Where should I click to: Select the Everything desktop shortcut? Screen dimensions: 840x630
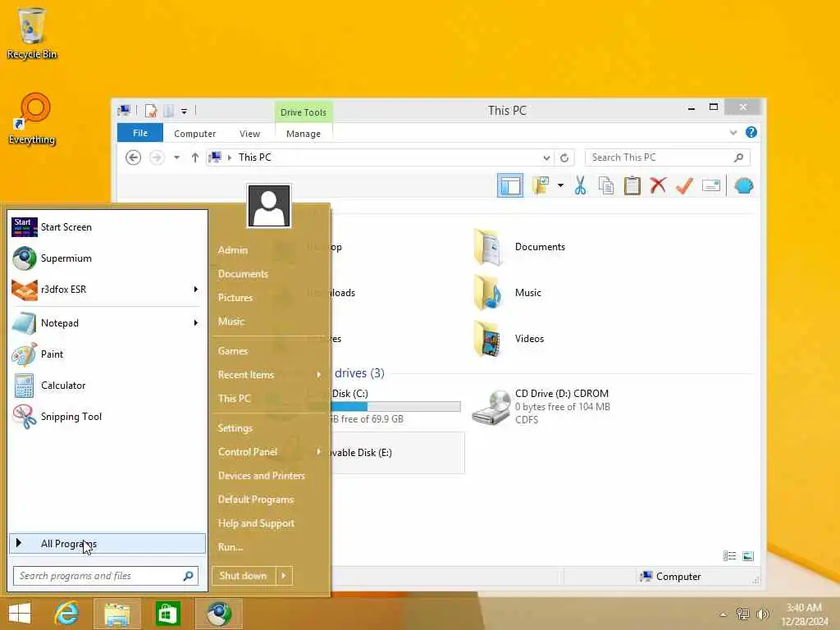[x=32, y=120]
